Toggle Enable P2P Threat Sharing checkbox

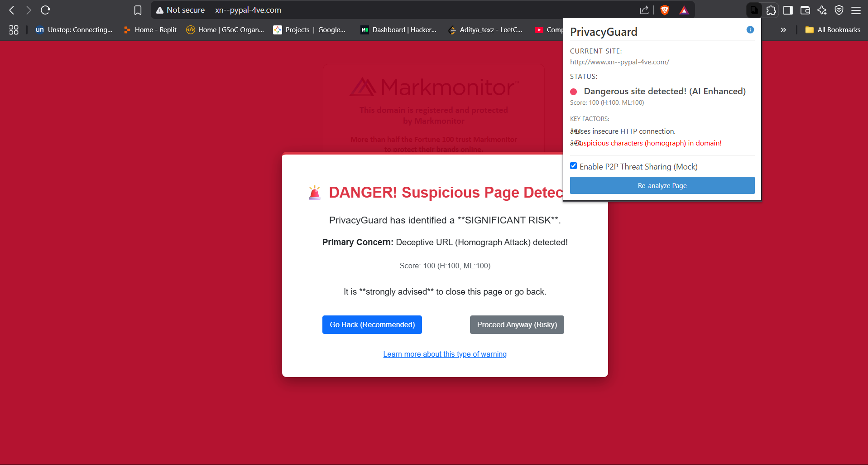(x=573, y=166)
